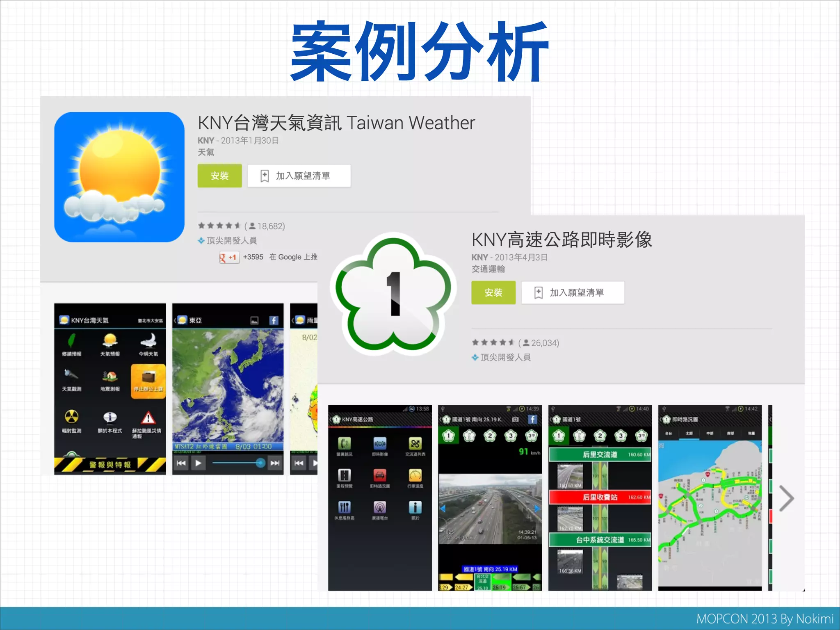
Task: Show next screenshots with right chevron arrow
Action: pos(786,498)
